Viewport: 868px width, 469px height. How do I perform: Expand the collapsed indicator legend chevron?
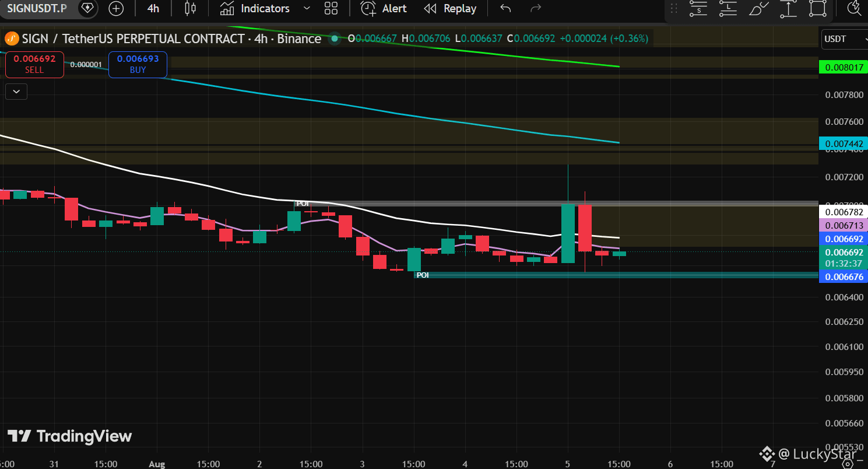tap(16, 92)
